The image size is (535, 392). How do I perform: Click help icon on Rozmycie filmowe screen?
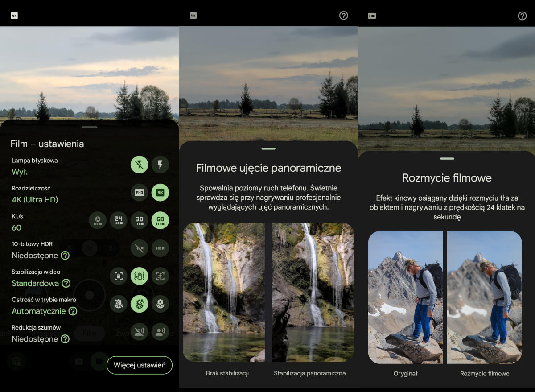point(522,16)
